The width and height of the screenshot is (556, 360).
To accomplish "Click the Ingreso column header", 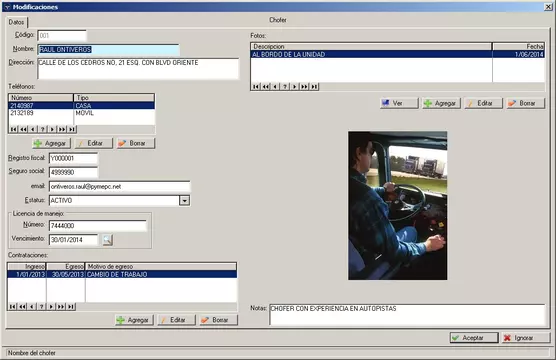I will (27, 266).
